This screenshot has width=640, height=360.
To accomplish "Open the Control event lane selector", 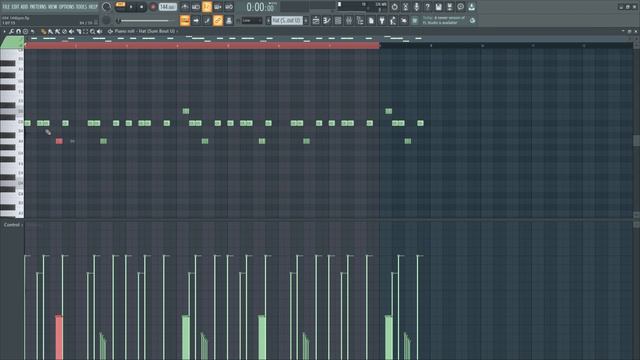I will 13,224.
